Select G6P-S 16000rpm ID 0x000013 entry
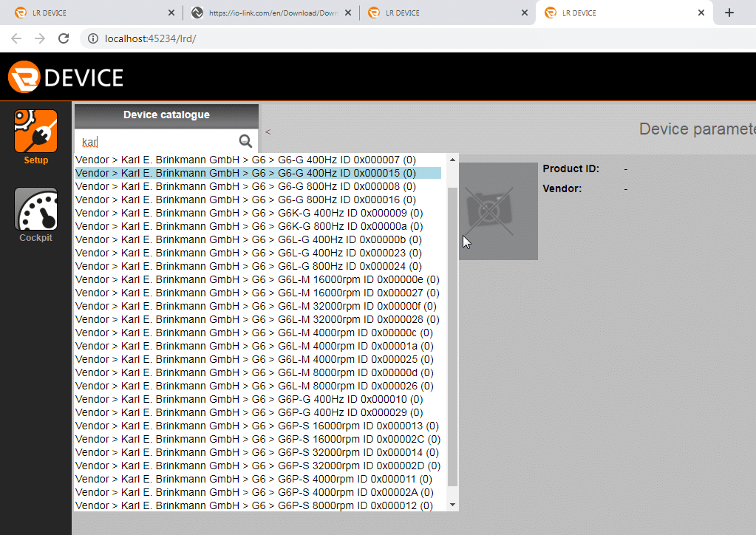Viewport: 756px width, 535px height. (258, 426)
